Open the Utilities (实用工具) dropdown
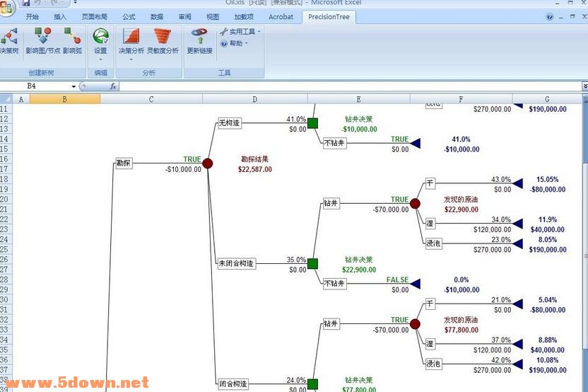Image resolution: width=588 pixels, height=392 pixels. tap(240, 32)
